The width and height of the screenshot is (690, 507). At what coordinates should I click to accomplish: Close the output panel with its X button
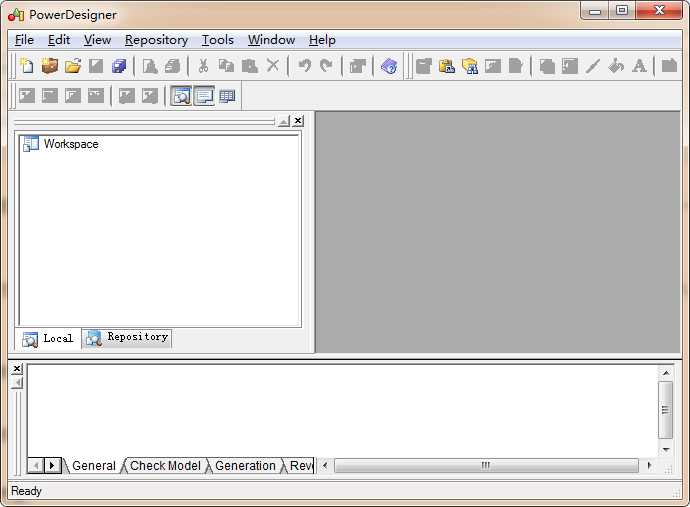[x=17, y=368]
